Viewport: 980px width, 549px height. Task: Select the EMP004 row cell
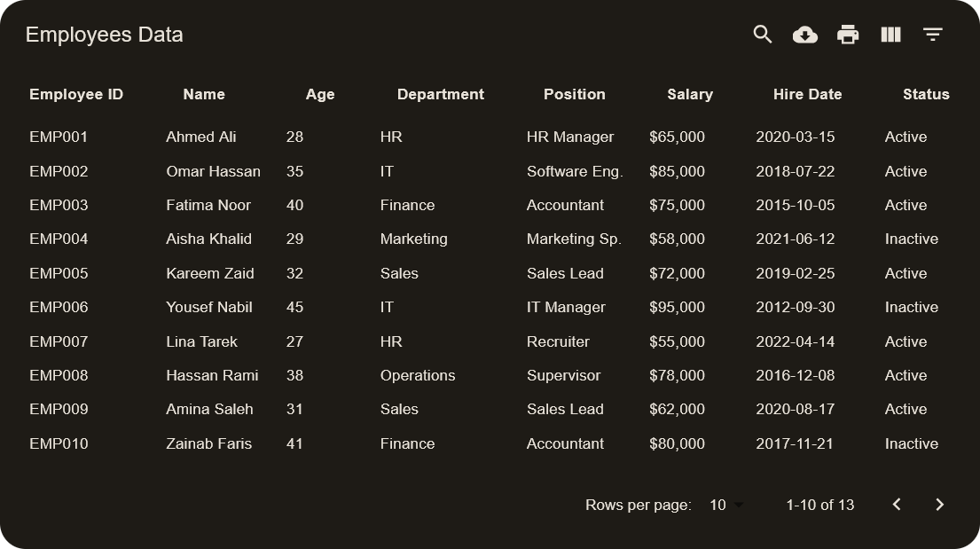[x=59, y=239]
